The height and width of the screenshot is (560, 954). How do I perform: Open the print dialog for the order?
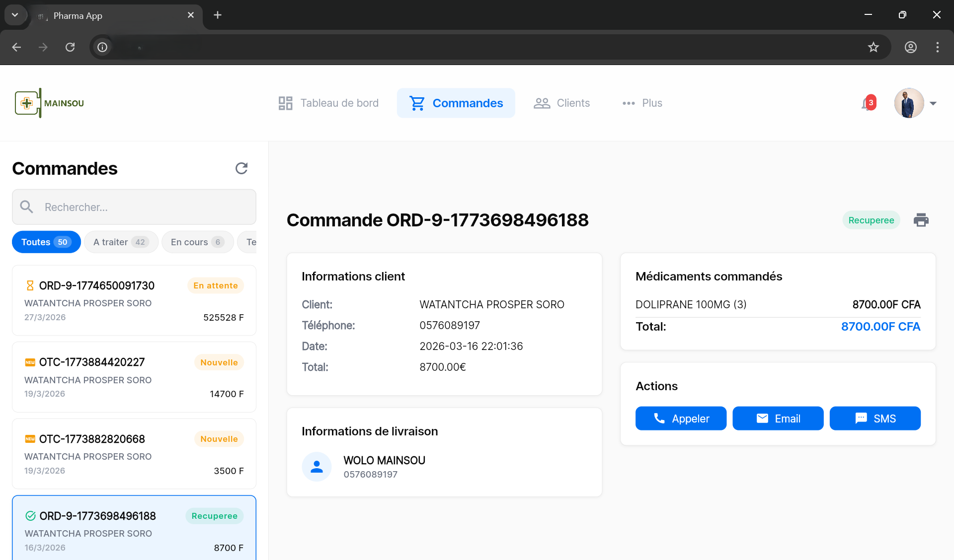pyautogui.click(x=922, y=219)
